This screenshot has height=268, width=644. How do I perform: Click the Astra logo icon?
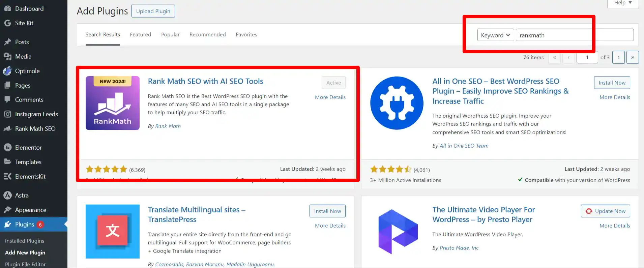(x=7, y=196)
